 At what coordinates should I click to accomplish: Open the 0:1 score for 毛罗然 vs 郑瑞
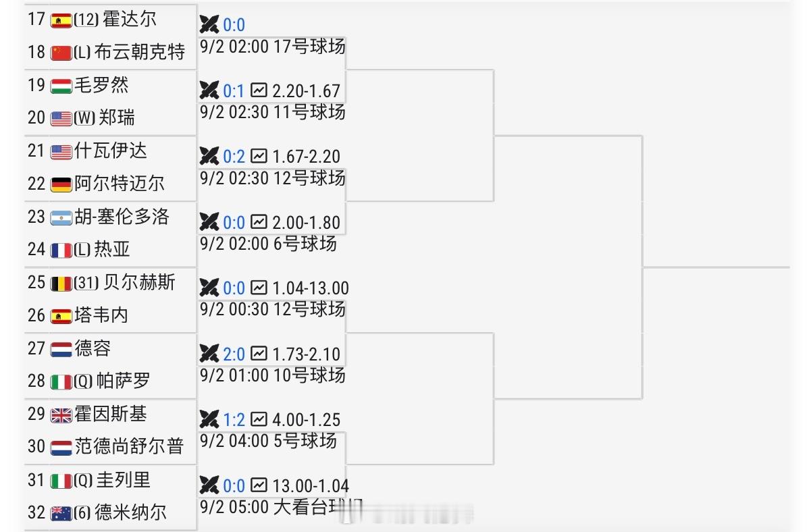tap(234, 90)
